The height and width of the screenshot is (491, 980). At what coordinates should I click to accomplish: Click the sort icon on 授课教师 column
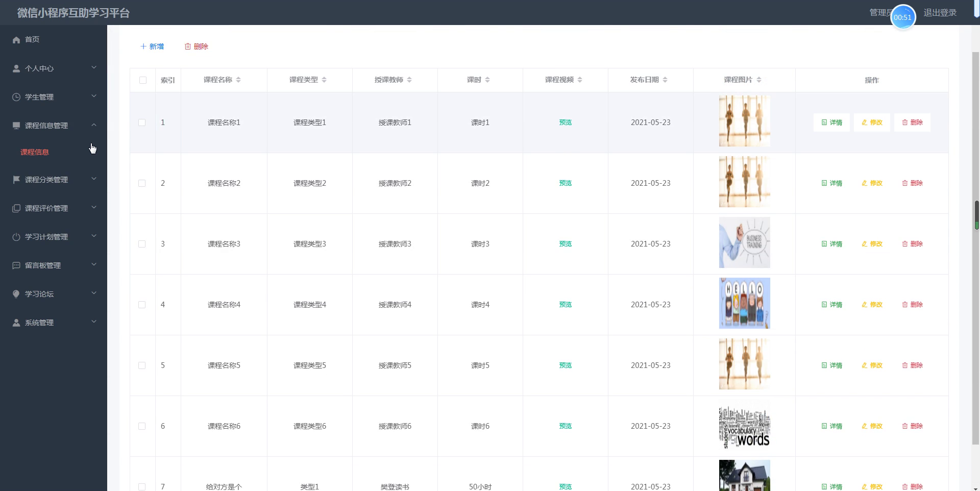[x=409, y=80]
